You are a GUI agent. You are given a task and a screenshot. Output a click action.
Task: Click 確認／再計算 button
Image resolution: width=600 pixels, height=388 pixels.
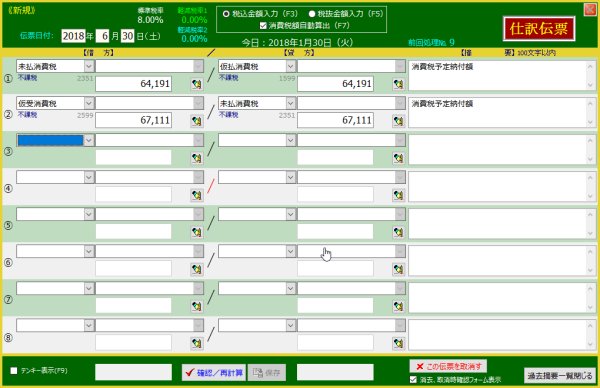[x=214, y=372]
